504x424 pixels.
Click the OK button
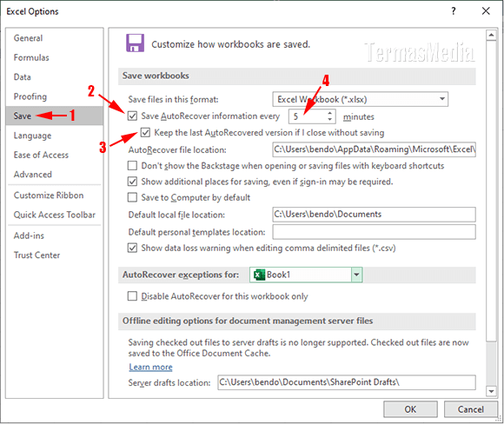410,409
